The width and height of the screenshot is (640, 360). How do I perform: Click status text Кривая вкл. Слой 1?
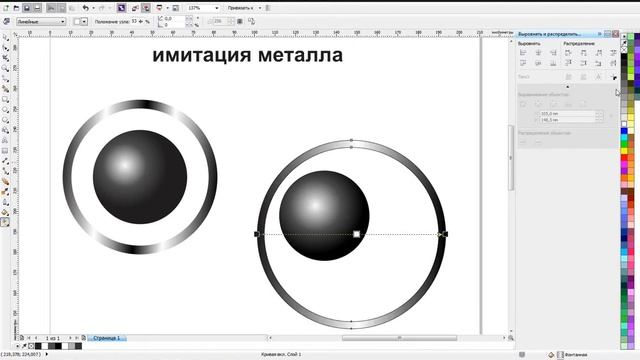coord(281,354)
